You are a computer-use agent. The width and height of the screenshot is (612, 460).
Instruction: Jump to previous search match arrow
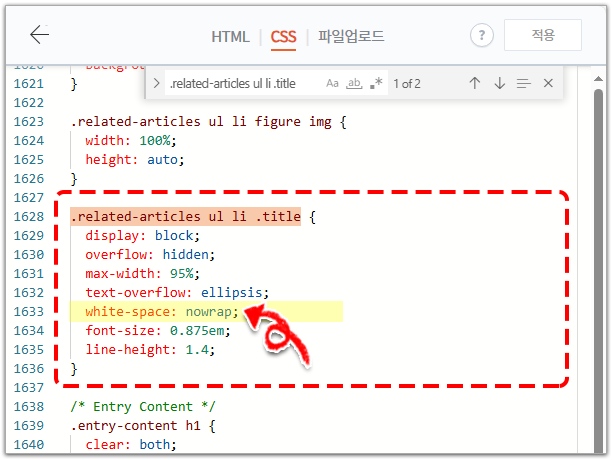coord(475,83)
